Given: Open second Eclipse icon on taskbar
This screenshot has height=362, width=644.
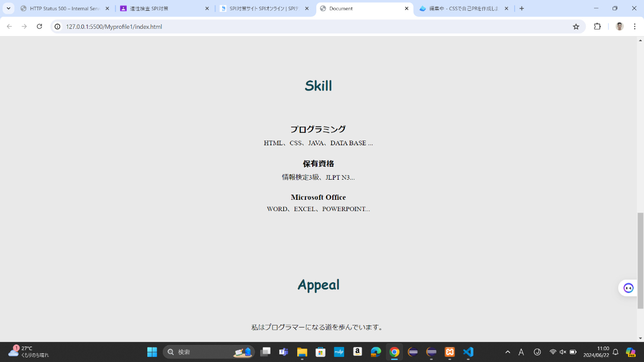Looking at the screenshot, I should (431, 352).
